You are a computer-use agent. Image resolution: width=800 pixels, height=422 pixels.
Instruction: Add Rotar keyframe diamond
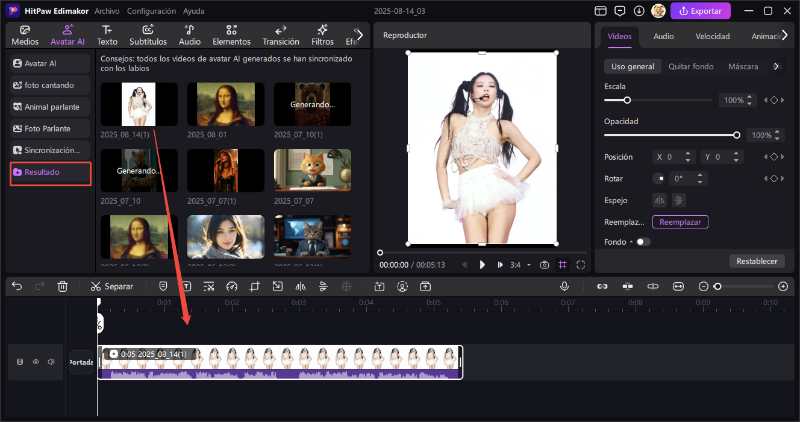(x=774, y=179)
